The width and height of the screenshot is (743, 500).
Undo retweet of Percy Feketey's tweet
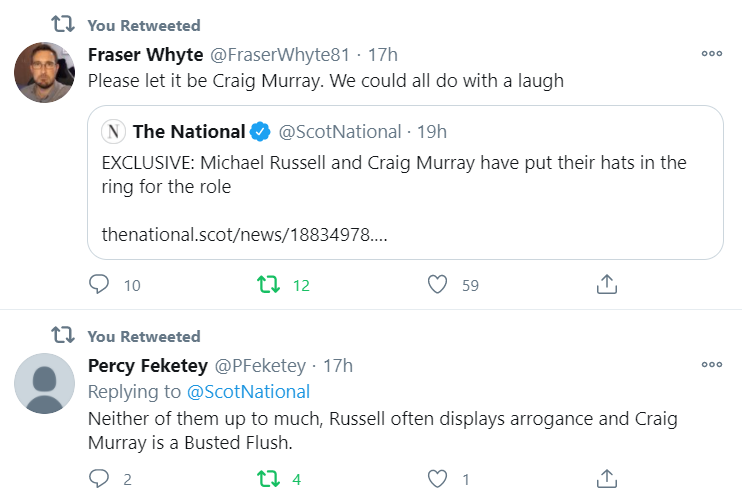(x=268, y=478)
